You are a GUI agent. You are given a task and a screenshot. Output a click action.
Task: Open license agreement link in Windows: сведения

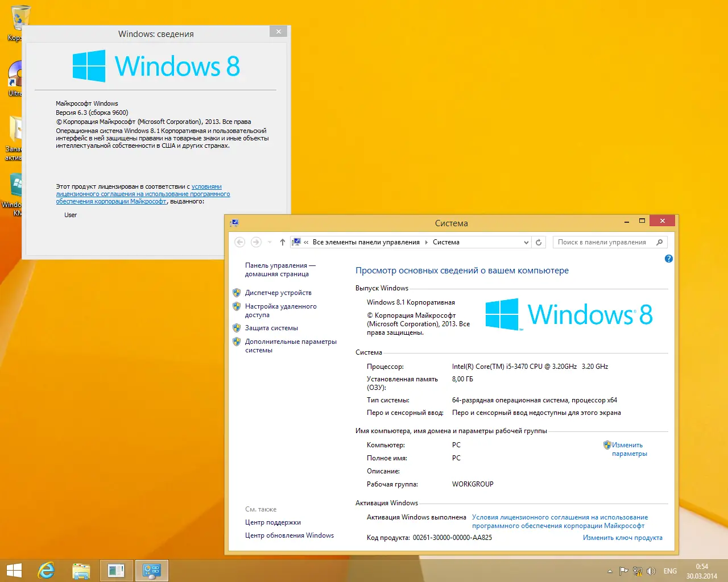(143, 194)
